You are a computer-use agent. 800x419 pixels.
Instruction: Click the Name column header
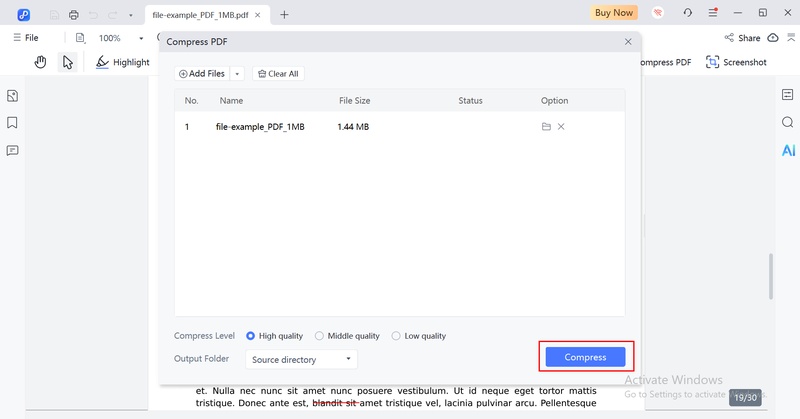231,101
